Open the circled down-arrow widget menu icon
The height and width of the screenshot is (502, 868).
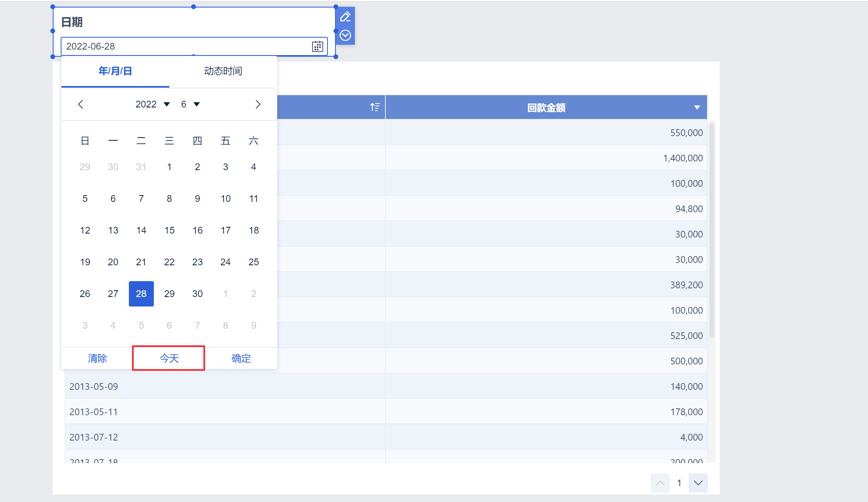click(345, 35)
